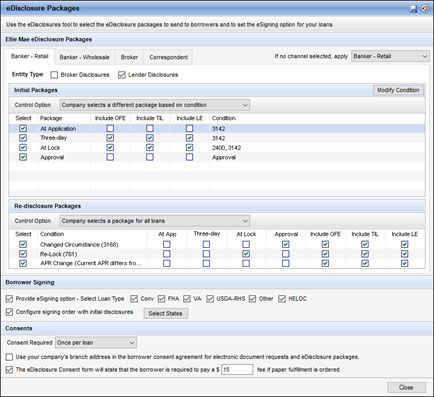Click the 'Three-day' package name
Image resolution: width=434 pixels, height=397 pixels.
[x=53, y=138]
